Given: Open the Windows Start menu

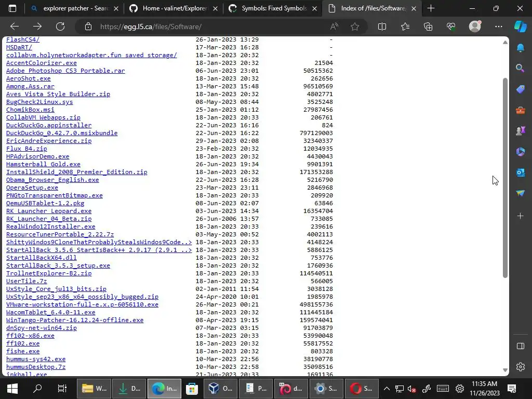Looking at the screenshot, I should tap(12, 389).
